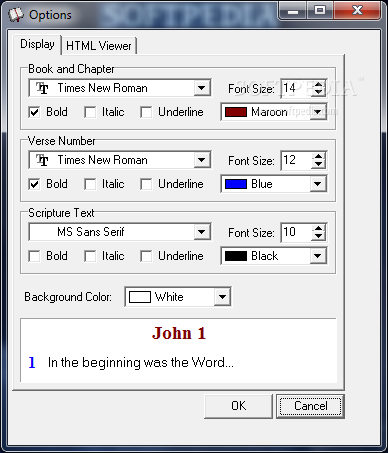The height and width of the screenshot is (453, 388).
Task: Decrease Verse Number font size spinner
Action: coord(319,164)
